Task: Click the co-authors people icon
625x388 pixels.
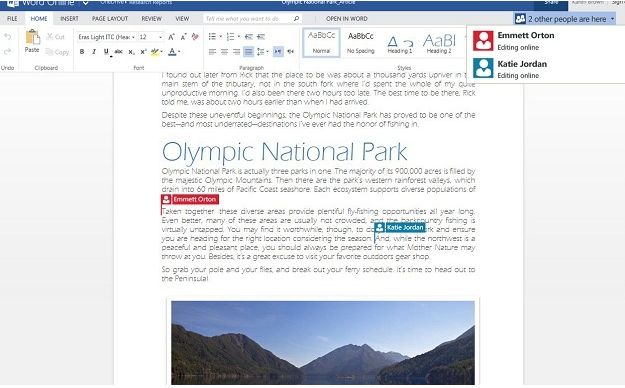Action: [x=520, y=19]
